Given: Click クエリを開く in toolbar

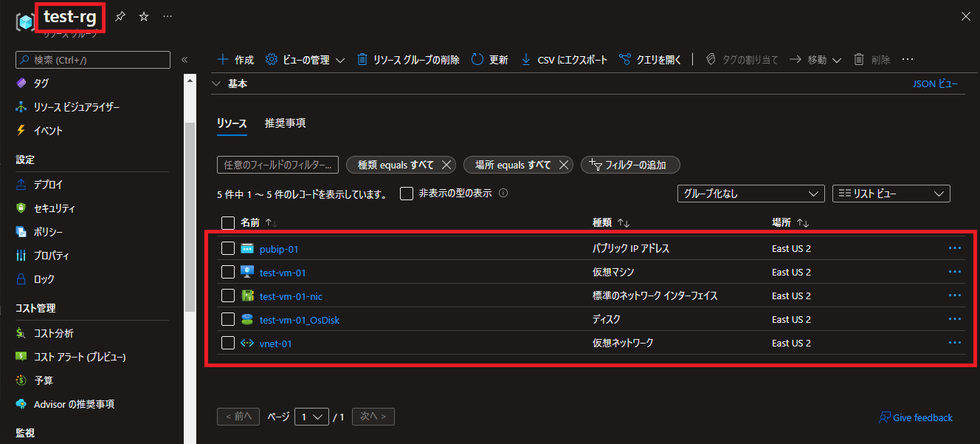Looking at the screenshot, I should coord(651,60).
